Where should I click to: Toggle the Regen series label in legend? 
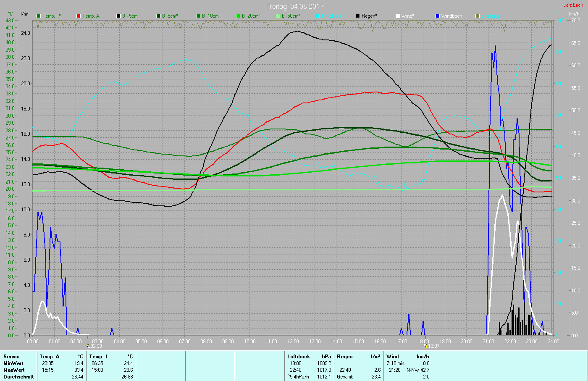[369, 16]
